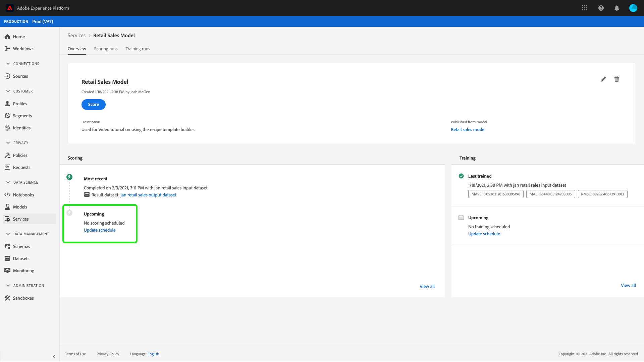The width and height of the screenshot is (644, 362).
Task: Click the user profile avatar
Action: point(633,8)
